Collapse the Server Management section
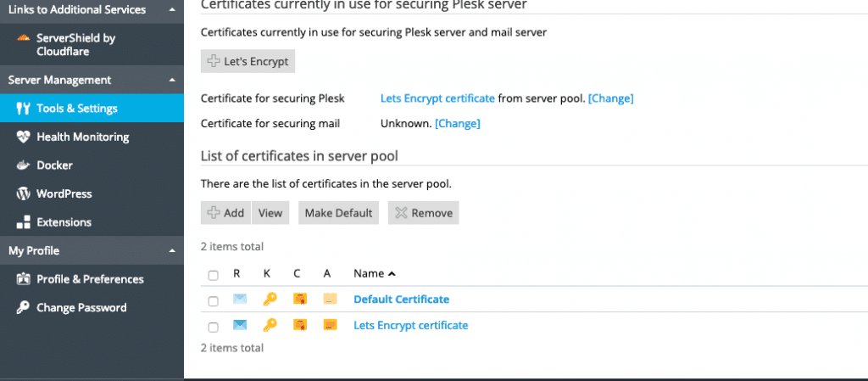 tap(173, 81)
